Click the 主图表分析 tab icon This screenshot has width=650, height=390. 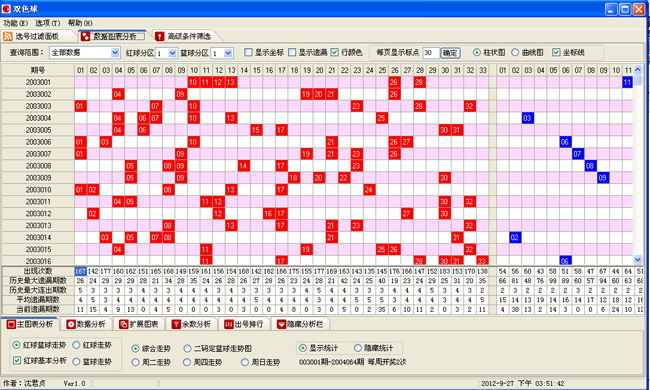[11, 325]
